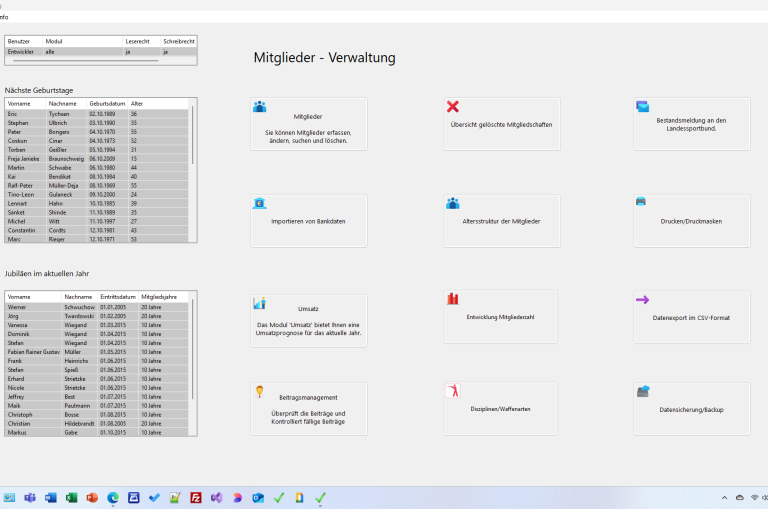Image resolution: width=768 pixels, height=509 pixels.
Task: Click the Umsatz bar chart icon
Action: coord(260,302)
